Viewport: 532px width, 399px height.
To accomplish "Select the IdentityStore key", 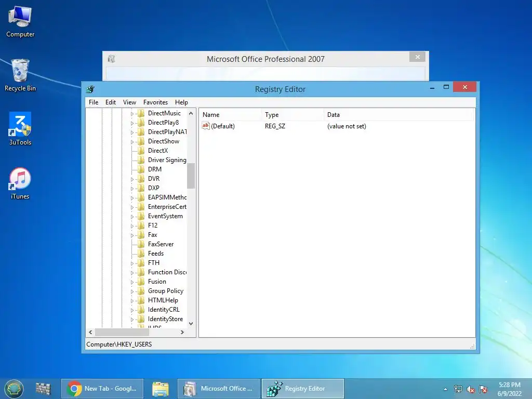I will pyautogui.click(x=165, y=319).
